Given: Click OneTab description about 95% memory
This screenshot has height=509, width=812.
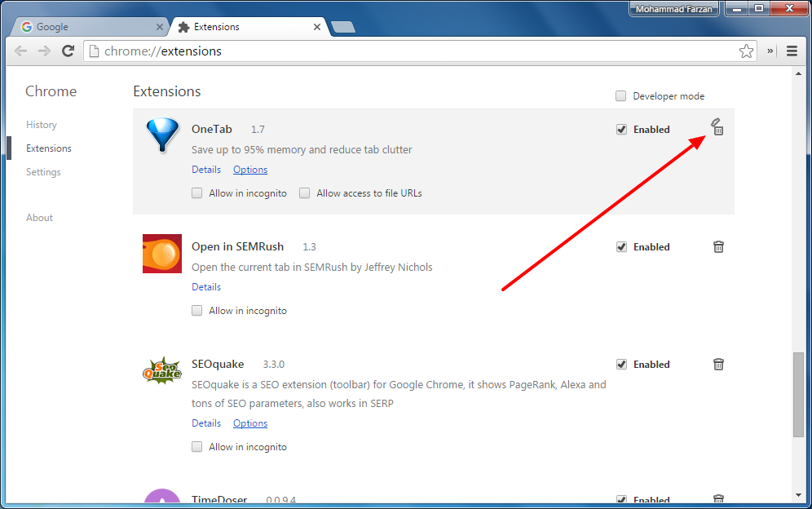Looking at the screenshot, I should tap(302, 150).
